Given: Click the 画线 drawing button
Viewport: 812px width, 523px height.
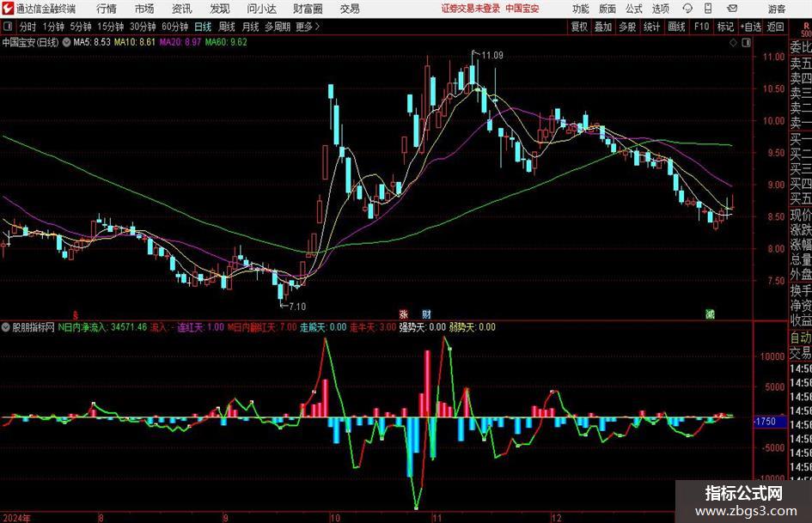Looking at the screenshot, I should [676, 27].
